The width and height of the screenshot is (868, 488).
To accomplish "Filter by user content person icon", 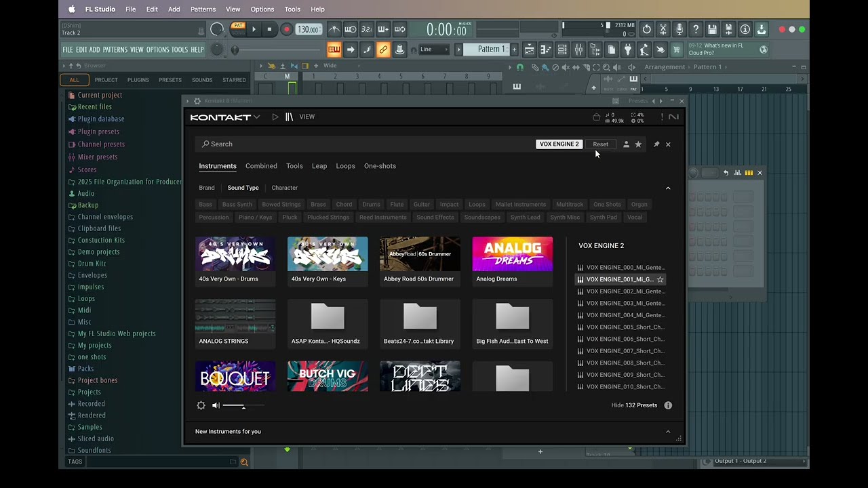I will tap(626, 144).
